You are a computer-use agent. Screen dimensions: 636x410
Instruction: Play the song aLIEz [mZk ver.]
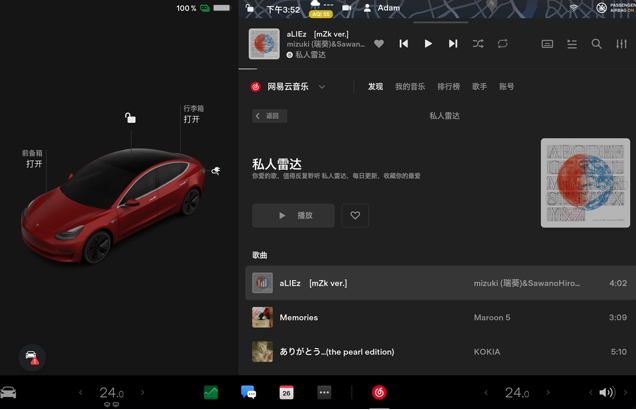click(440, 283)
